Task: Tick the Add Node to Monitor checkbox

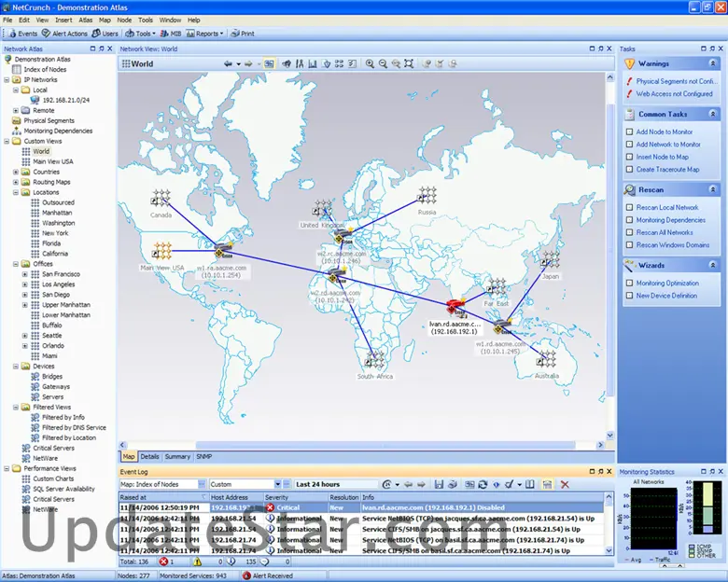Action: [630, 132]
